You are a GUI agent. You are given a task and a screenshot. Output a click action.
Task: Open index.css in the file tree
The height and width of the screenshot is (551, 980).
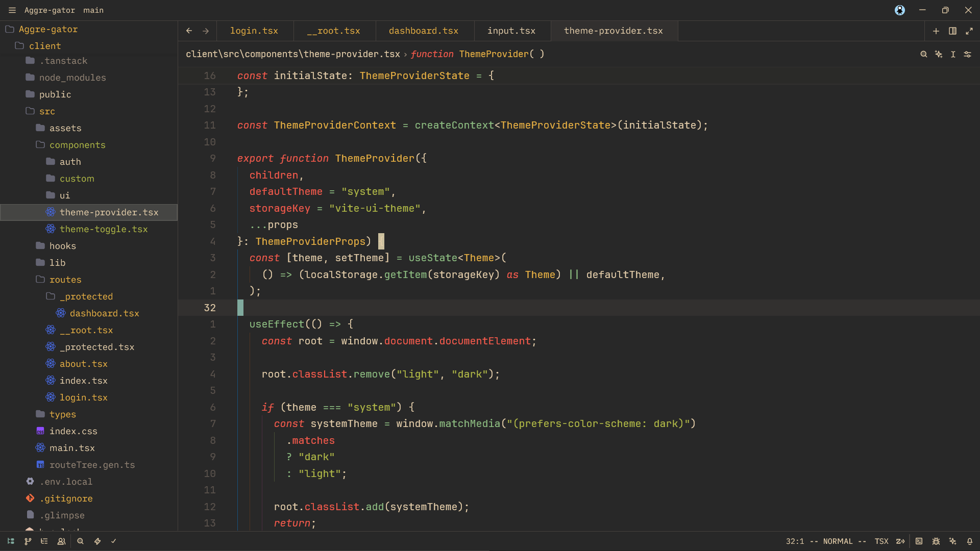(x=89, y=431)
